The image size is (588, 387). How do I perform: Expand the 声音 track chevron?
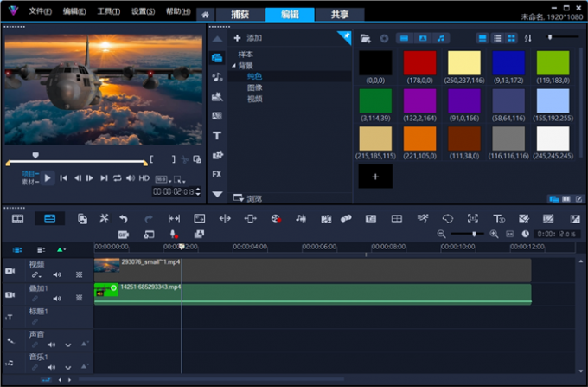[x=68, y=345]
